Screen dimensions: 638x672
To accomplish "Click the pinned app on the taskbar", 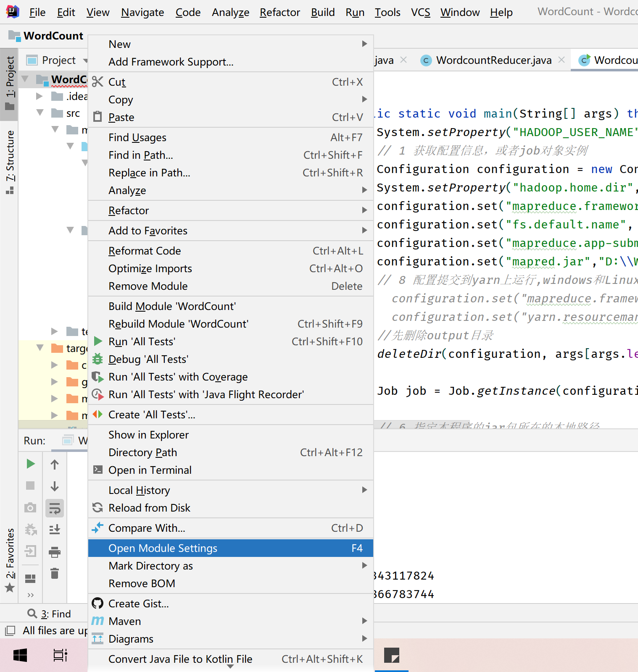I will coord(391,655).
